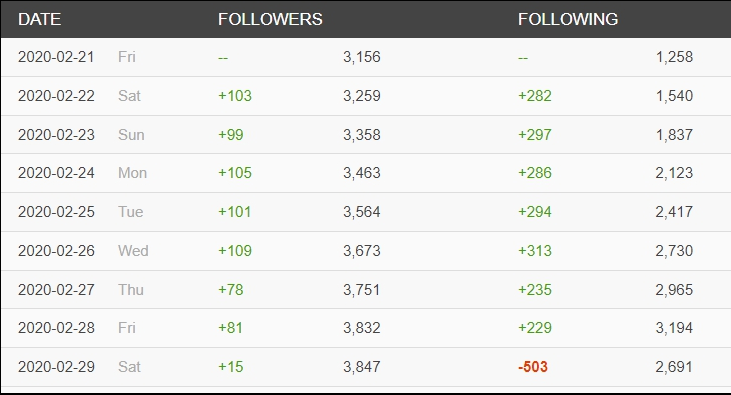The width and height of the screenshot is (731, 395).
Task: Click the +235 following change on Thursday
Action: 535,290
